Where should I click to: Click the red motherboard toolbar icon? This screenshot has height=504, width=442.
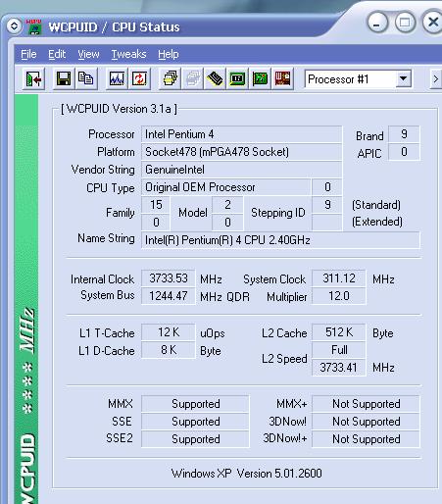pyautogui.click(x=282, y=78)
